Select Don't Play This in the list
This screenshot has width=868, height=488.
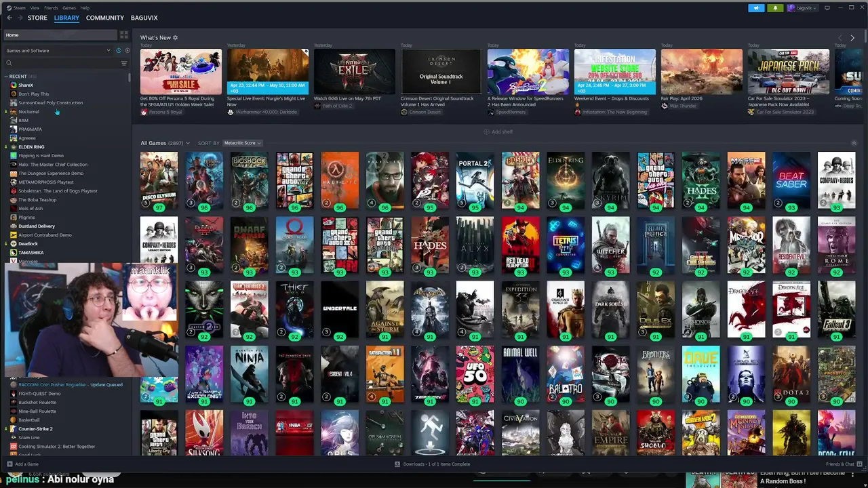(x=33, y=94)
